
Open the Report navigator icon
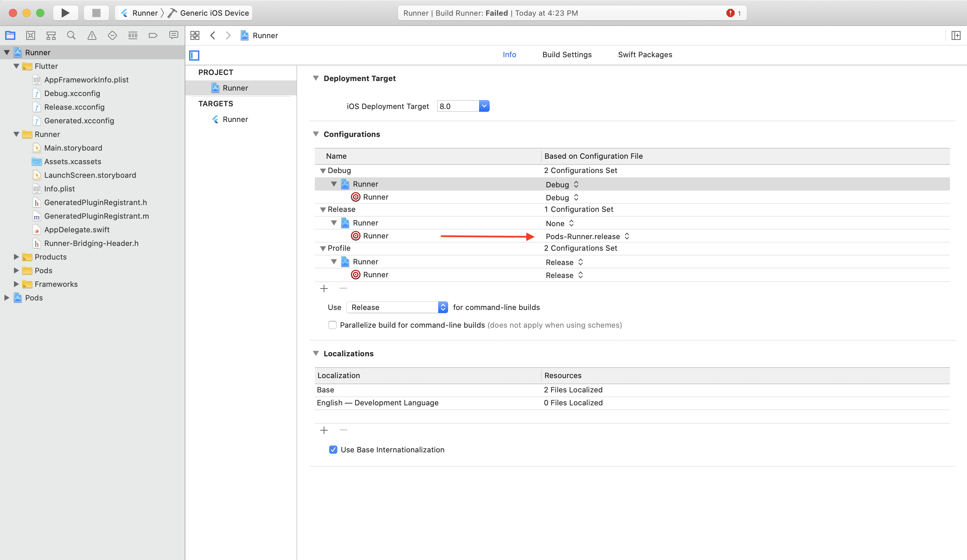173,36
